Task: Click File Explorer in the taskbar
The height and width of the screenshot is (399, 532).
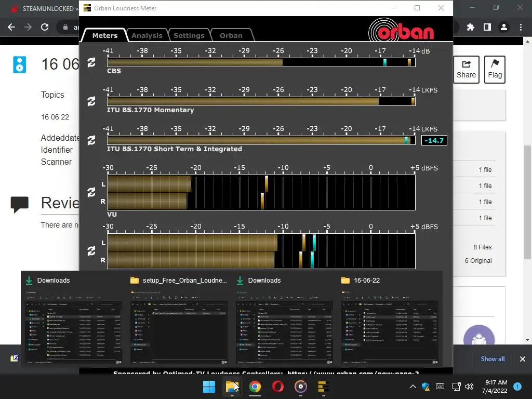Action: [x=232, y=387]
